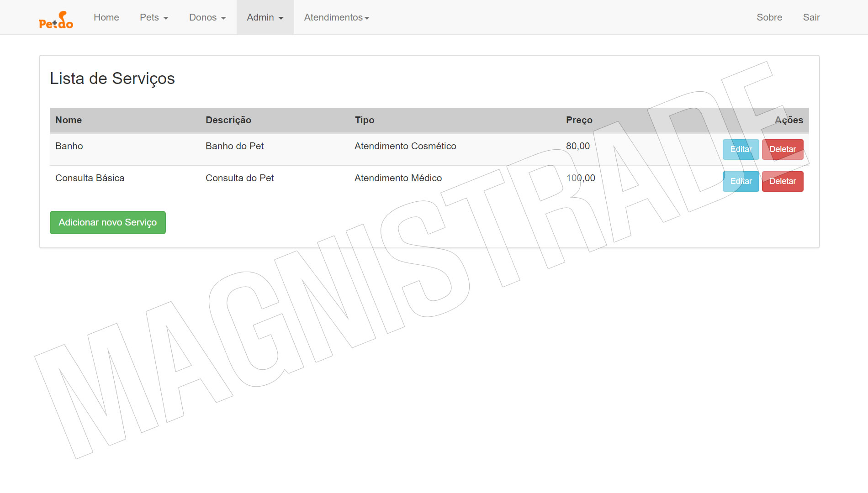This screenshot has width=868, height=493.
Task: Select the Atendimento Cosmético cell
Action: [x=405, y=146]
